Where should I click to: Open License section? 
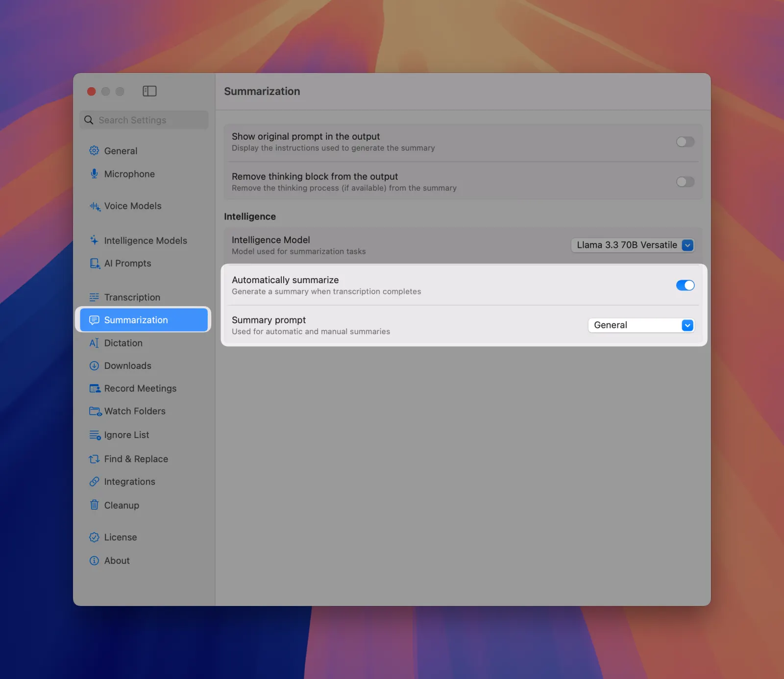144,537
